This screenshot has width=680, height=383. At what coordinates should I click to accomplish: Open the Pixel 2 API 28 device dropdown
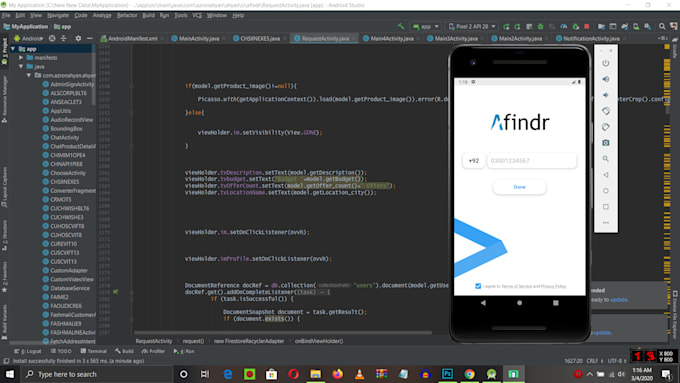[472, 26]
